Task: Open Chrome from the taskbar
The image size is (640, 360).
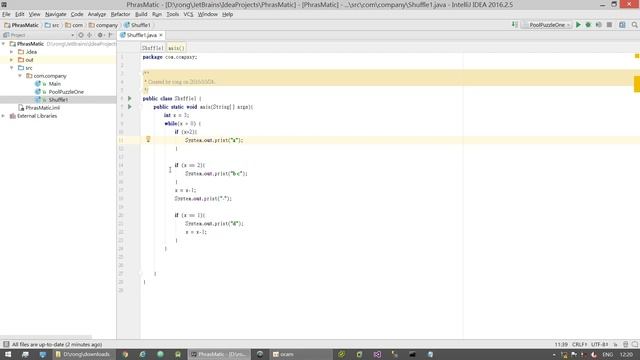Action: [x=125, y=354]
